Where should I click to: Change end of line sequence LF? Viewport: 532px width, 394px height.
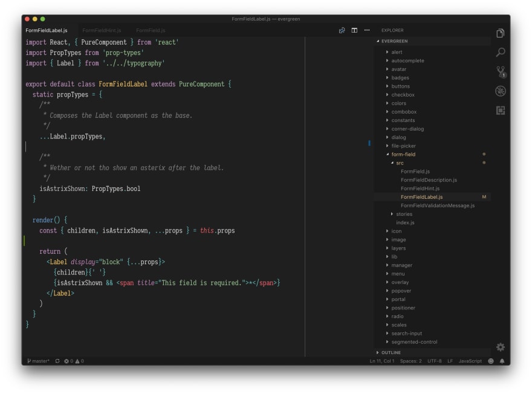pyautogui.click(x=450, y=361)
